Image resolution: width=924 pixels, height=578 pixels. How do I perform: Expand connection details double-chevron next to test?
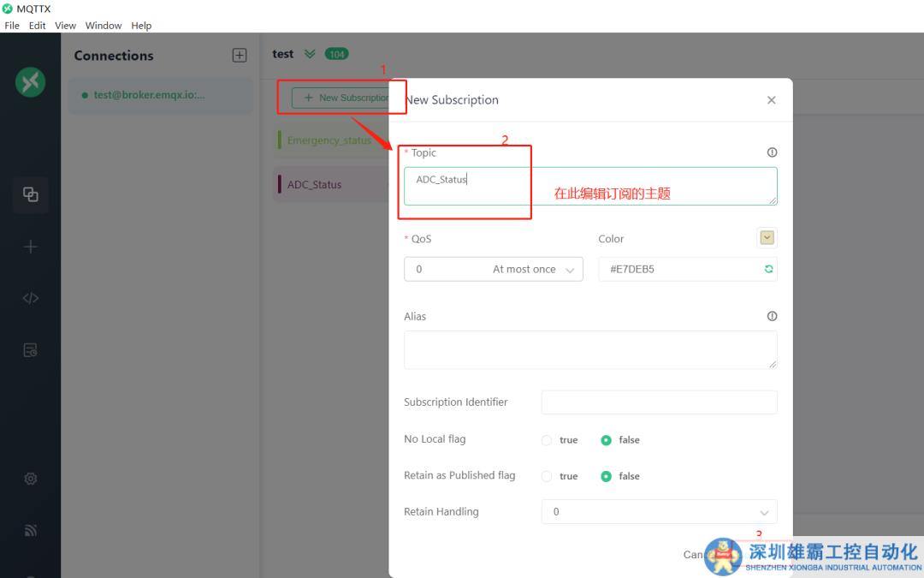click(x=310, y=54)
